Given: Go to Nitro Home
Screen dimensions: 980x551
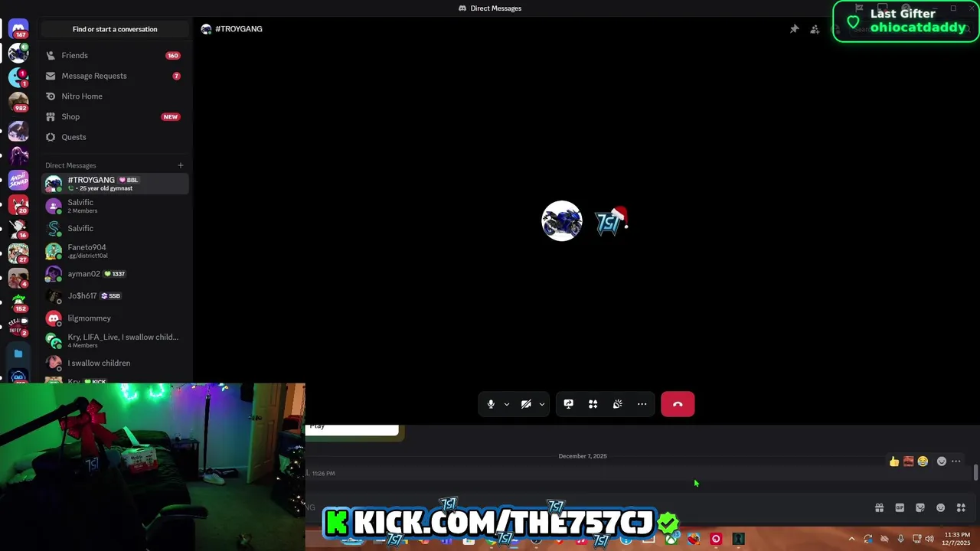Looking at the screenshot, I should [x=115, y=96].
